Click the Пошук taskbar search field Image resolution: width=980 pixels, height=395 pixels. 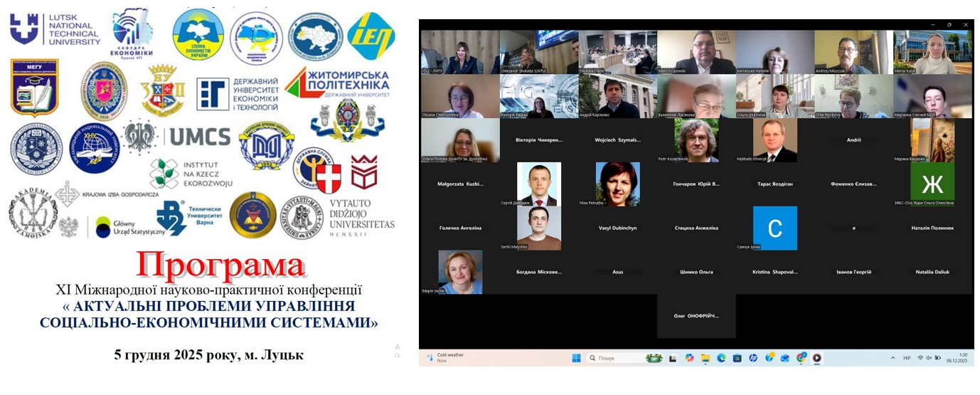pyautogui.click(x=626, y=358)
